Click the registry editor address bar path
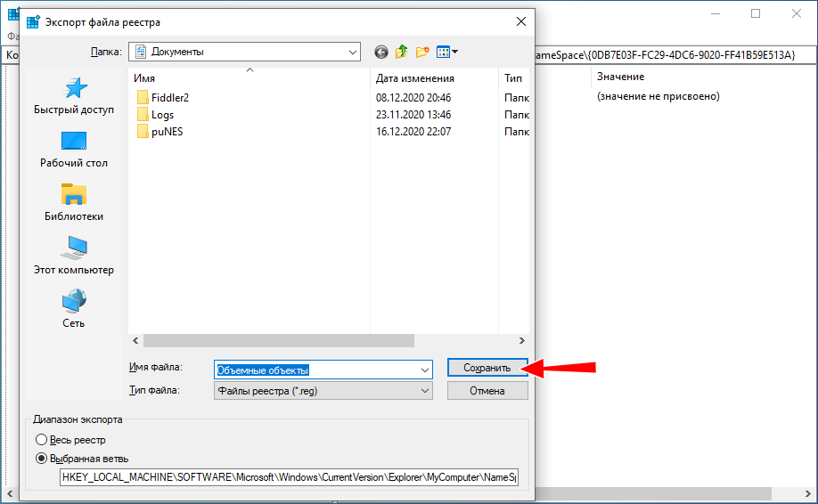The width and height of the screenshot is (818, 504). coord(665,54)
